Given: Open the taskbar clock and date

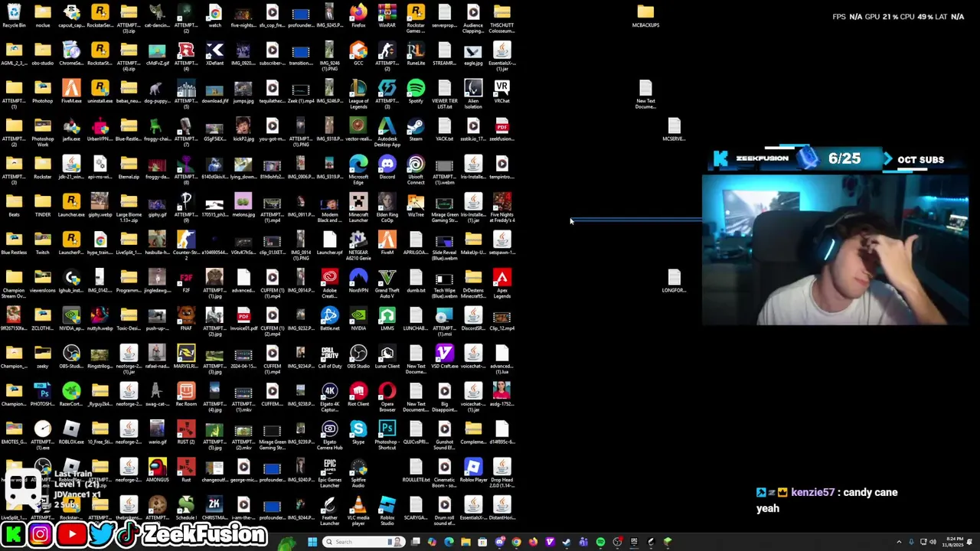Looking at the screenshot, I should pyautogui.click(x=955, y=542).
